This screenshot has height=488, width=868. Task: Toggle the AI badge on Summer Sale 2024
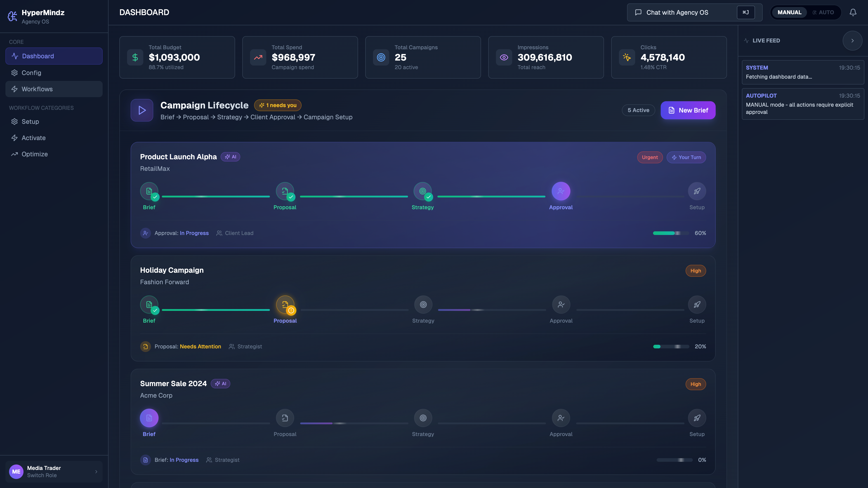pyautogui.click(x=221, y=383)
